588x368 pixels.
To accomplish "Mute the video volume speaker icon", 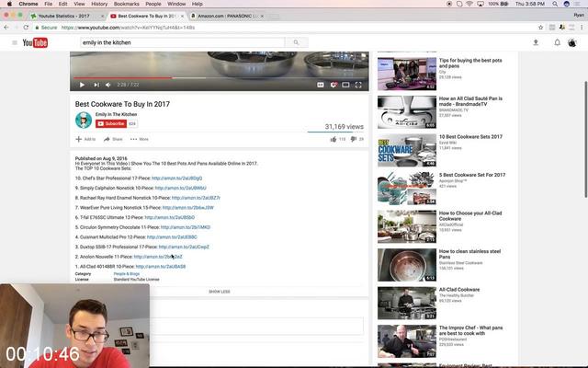I will point(108,85).
